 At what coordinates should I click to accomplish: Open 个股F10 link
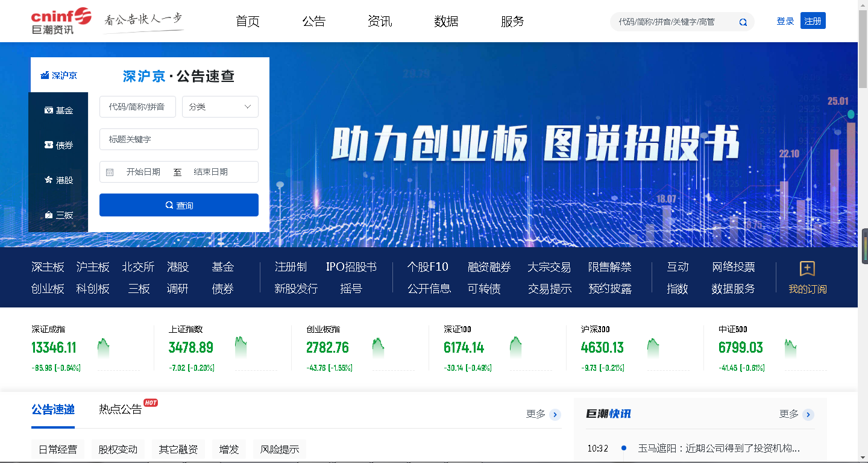[x=428, y=267]
